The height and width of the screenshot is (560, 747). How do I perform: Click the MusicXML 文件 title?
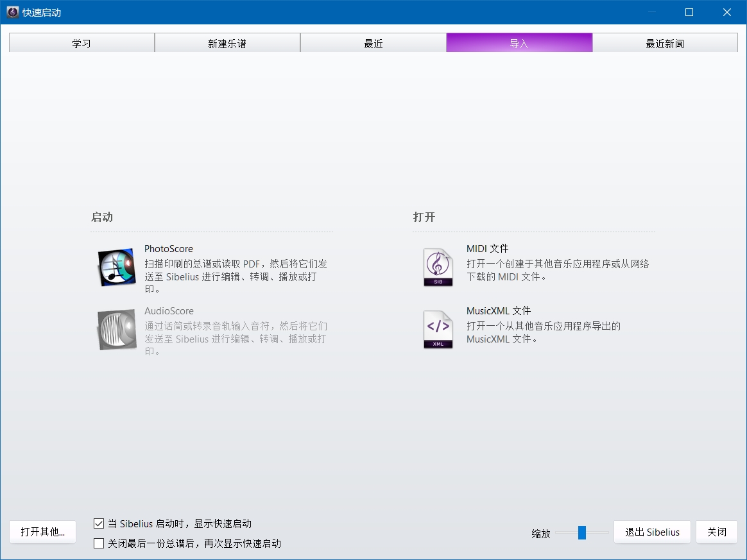pos(498,311)
